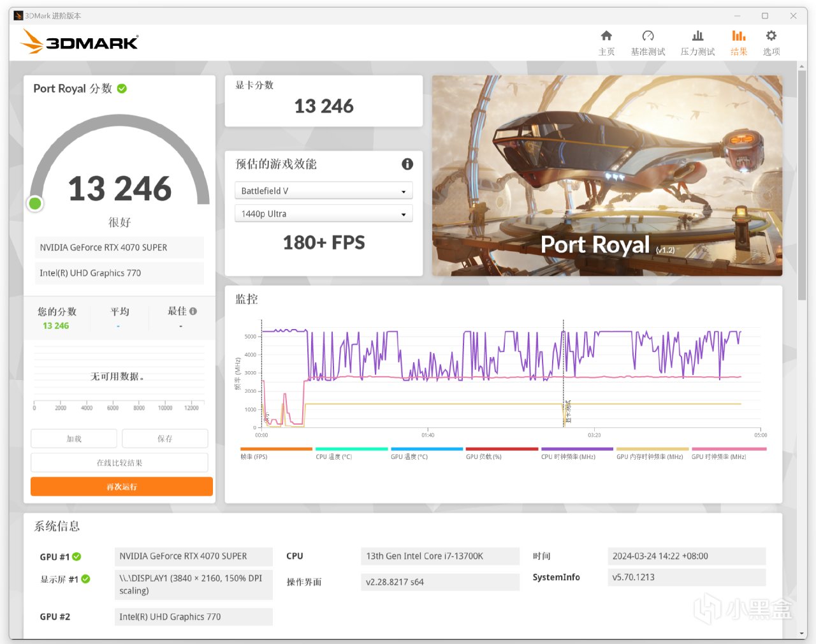The width and height of the screenshot is (816, 644).
Task: Click the 加载 button
Action: point(74,439)
